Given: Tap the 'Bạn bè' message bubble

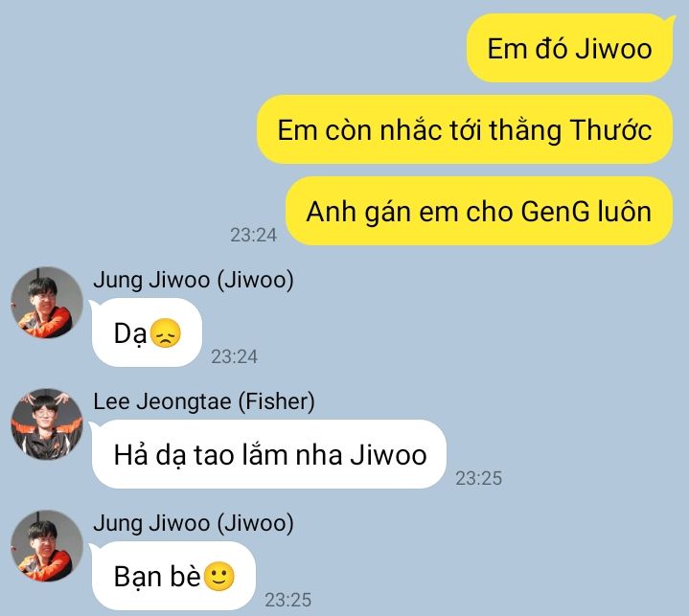Looking at the screenshot, I should [172, 576].
